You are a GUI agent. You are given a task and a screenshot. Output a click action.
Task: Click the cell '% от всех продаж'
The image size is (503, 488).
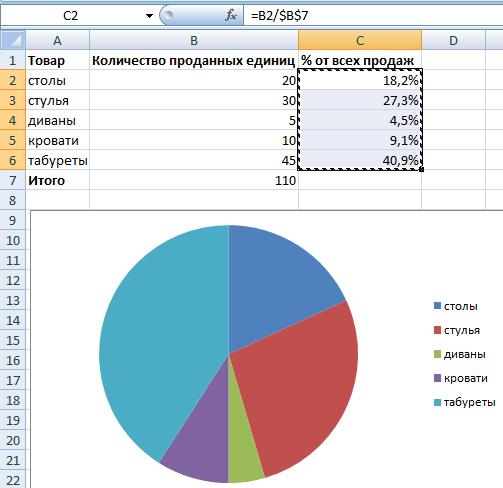[360, 60]
